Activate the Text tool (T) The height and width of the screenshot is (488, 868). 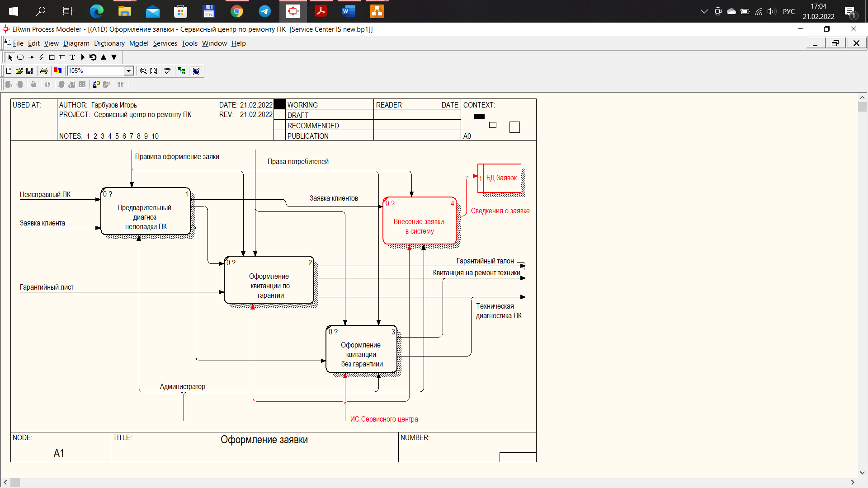pyautogui.click(x=72, y=57)
